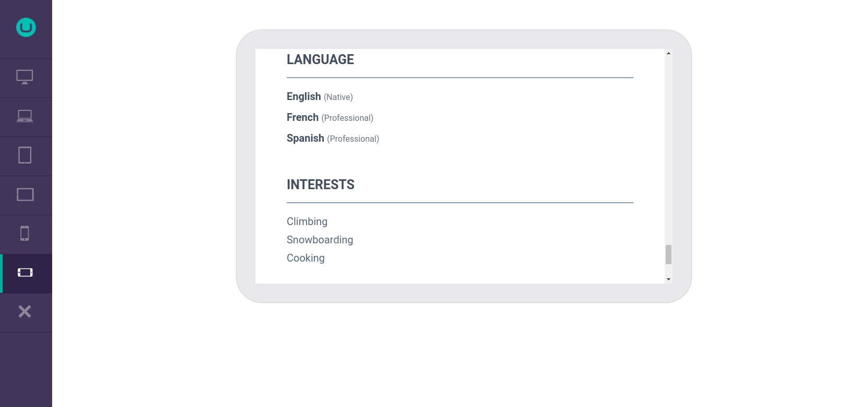The height and width of the screenshot is (407, 868).
Task: Switch to laptop preview device
Action: click(25, 116)
